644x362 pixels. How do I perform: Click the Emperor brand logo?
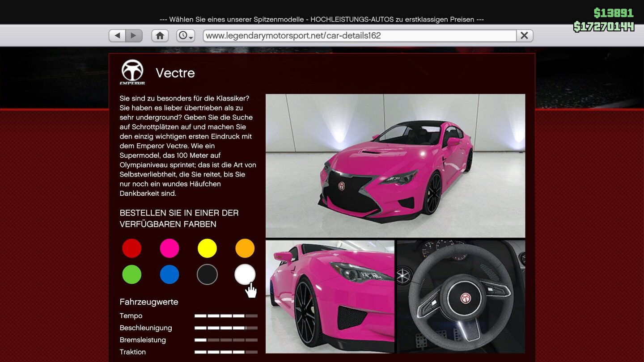pyautogui.click(x=132, y=72)
